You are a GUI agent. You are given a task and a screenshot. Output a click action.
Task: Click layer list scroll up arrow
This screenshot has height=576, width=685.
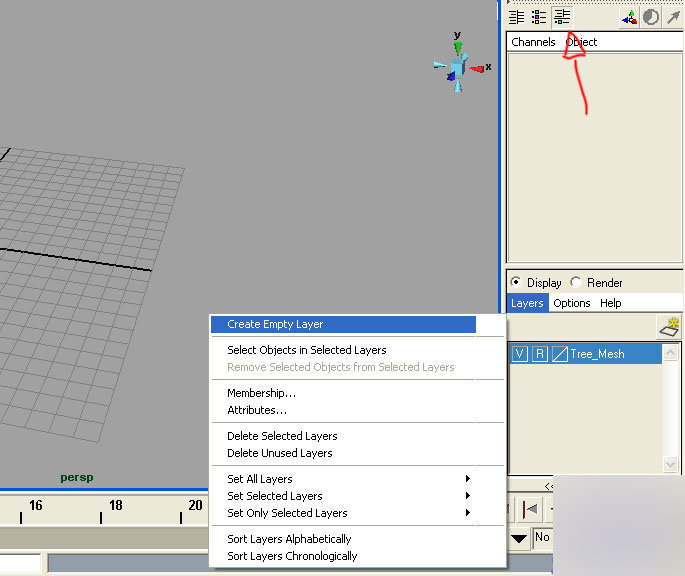coord(671,352)
